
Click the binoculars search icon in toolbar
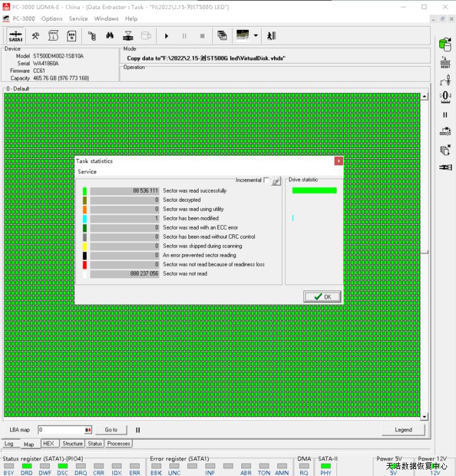point(110,36)
